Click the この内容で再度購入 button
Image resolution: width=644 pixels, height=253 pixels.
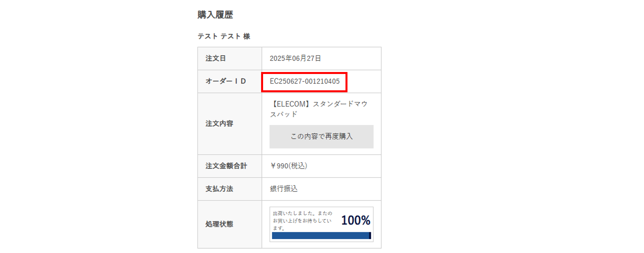coord(321,136)
